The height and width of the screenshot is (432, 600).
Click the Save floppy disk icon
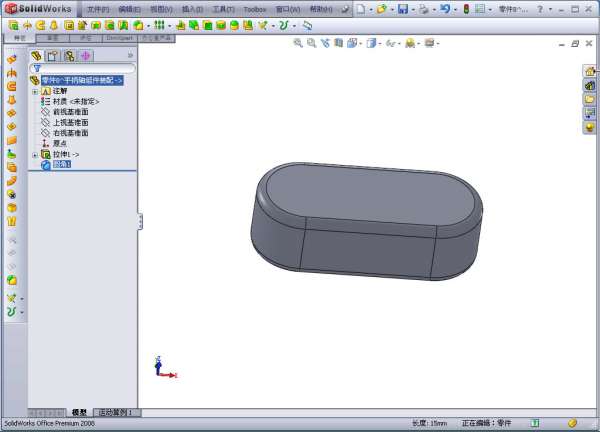[x=403, y=9]
